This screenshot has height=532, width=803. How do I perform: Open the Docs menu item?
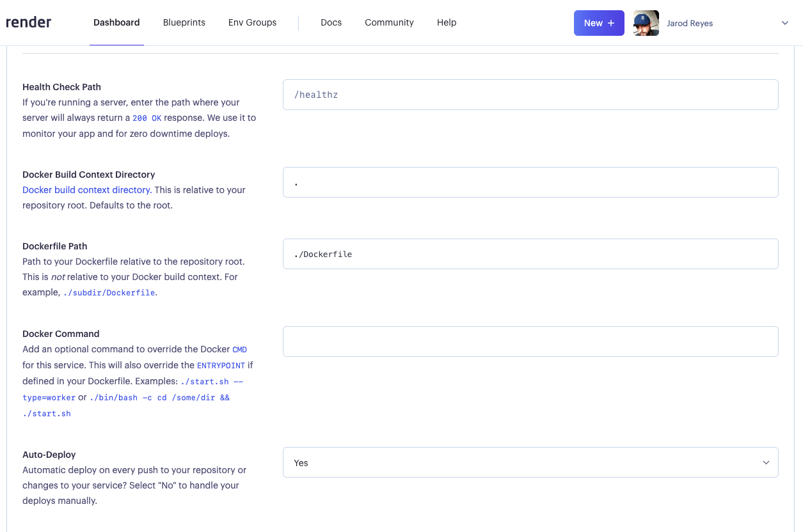[x=331, y=22]
